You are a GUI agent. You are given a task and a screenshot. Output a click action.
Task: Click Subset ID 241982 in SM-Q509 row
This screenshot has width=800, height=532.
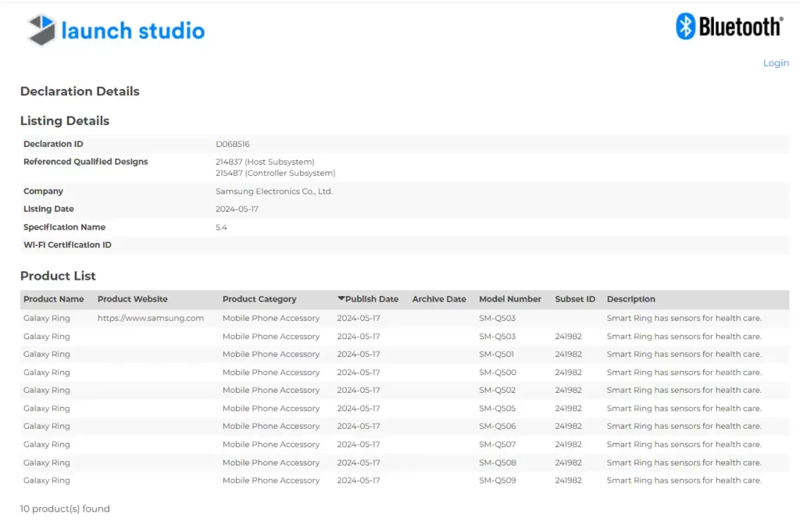(569, 480)
